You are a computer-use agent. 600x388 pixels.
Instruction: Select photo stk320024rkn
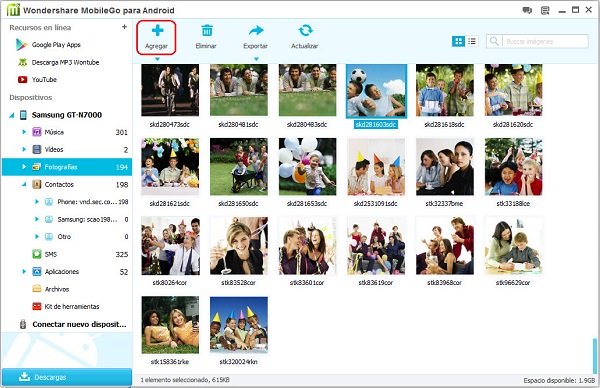click(239, 325)
